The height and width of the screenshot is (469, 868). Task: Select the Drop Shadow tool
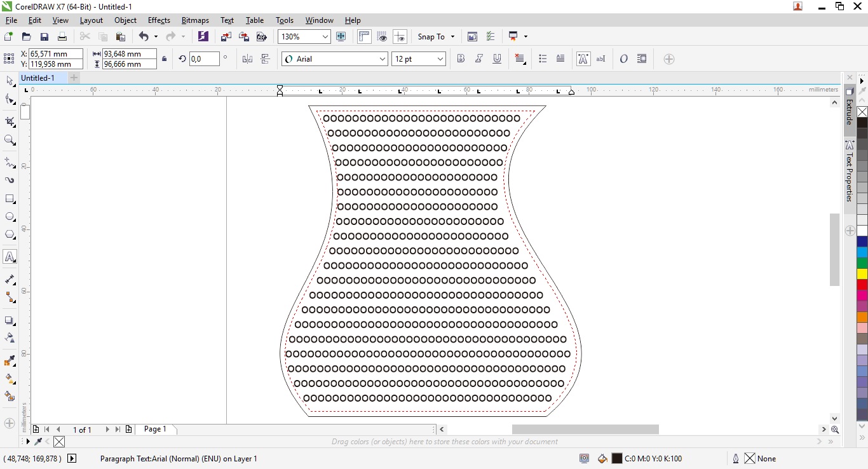coord(10,320)
